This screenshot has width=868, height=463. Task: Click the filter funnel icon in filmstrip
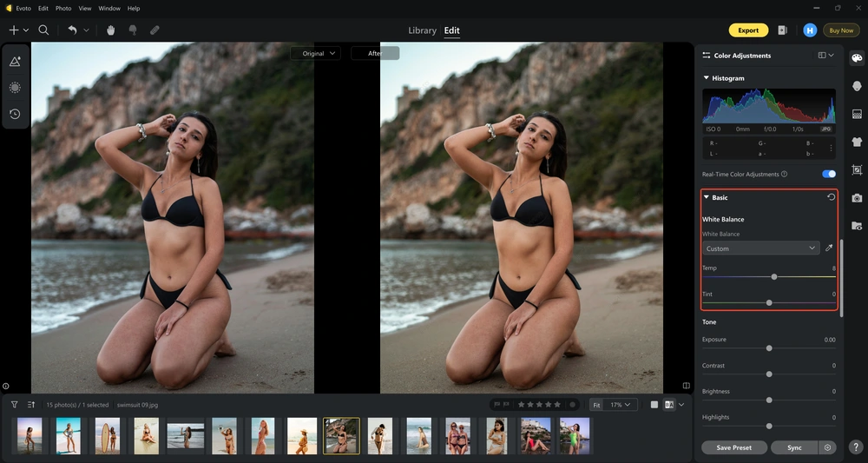15,405
